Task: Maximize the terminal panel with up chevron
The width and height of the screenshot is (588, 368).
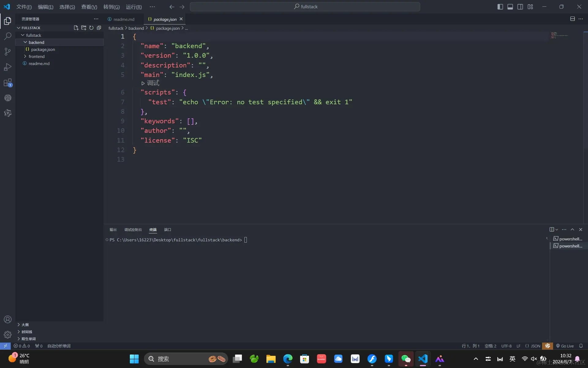Action: click(572, 229)
